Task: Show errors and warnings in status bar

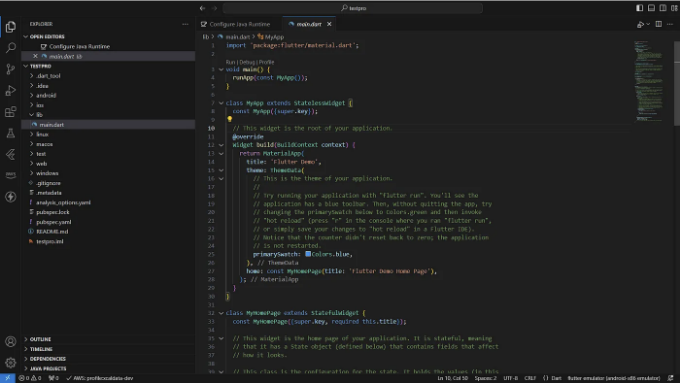Action: (30, 378)
